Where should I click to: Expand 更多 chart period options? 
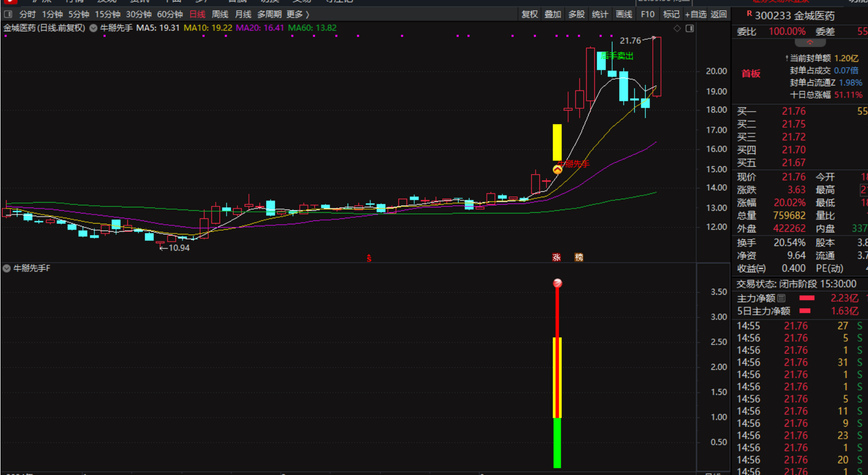point(298,14)
